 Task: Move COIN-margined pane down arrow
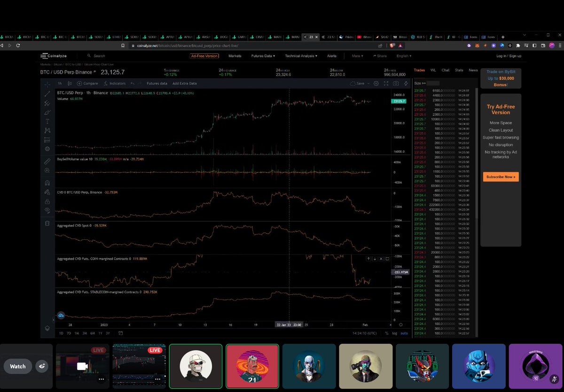pos(375,259)
